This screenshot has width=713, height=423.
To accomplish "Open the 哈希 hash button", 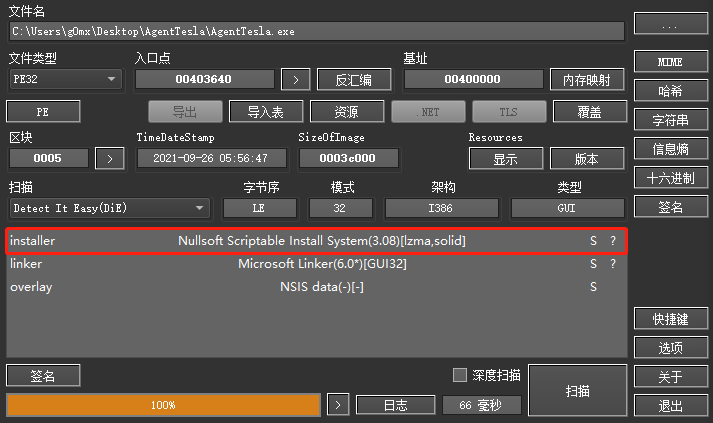I will (671, 91).
